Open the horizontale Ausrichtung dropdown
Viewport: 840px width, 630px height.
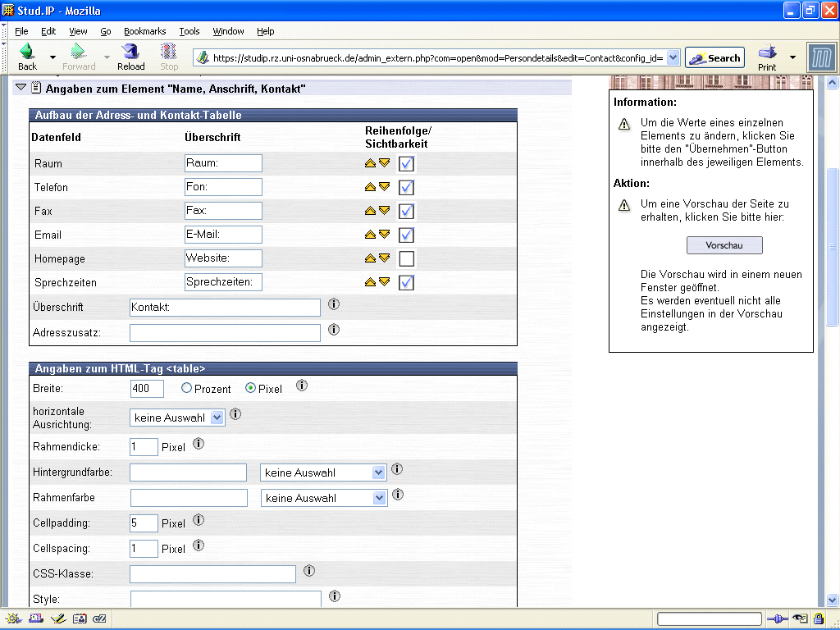[x=177, y=418]
